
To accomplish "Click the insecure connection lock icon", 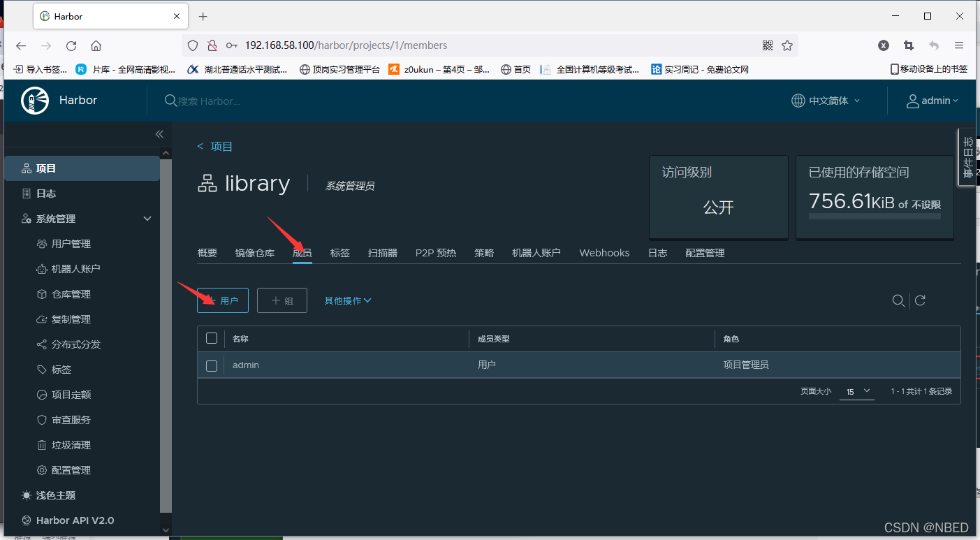I will (212, 45).
